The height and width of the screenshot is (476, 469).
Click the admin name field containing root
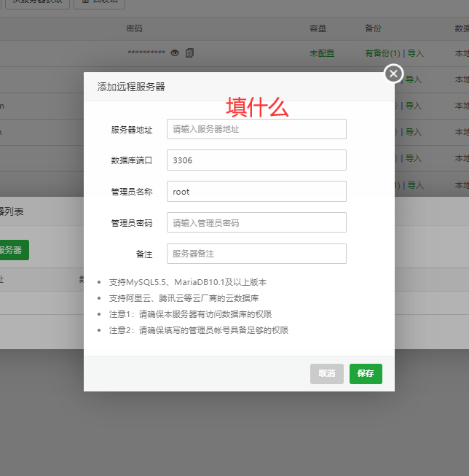[256, 191]
